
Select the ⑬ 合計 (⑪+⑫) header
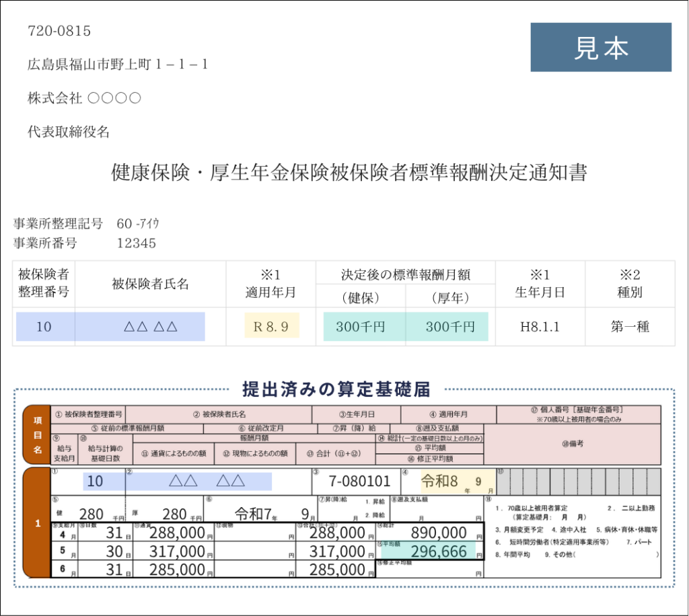pos(336,453)
